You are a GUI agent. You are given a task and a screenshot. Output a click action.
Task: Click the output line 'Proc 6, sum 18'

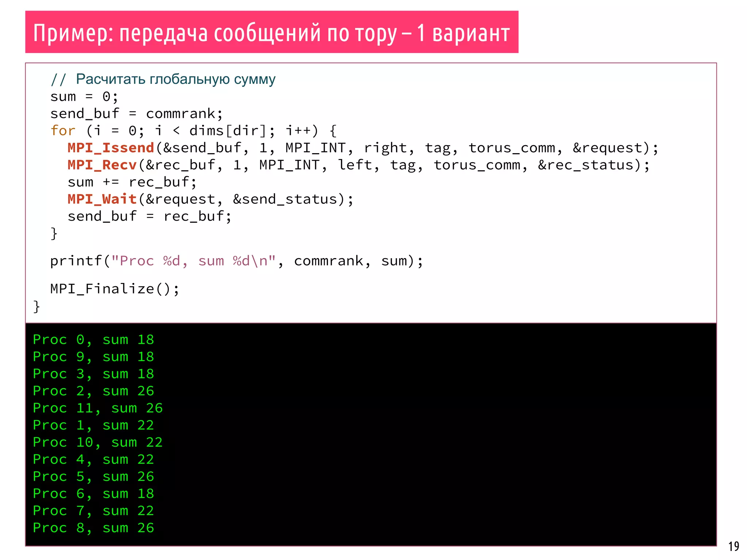pos(93,494)
